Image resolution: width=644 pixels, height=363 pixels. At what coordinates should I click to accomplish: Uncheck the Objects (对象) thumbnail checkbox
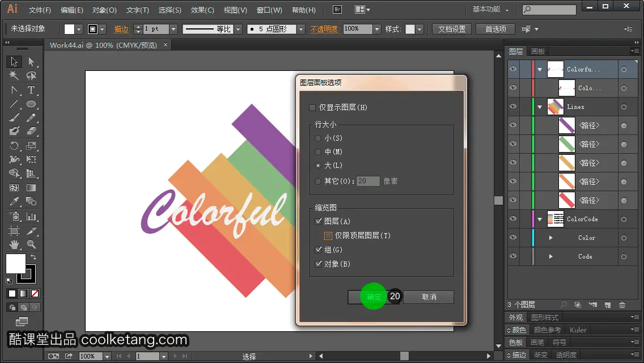(318, 264)
